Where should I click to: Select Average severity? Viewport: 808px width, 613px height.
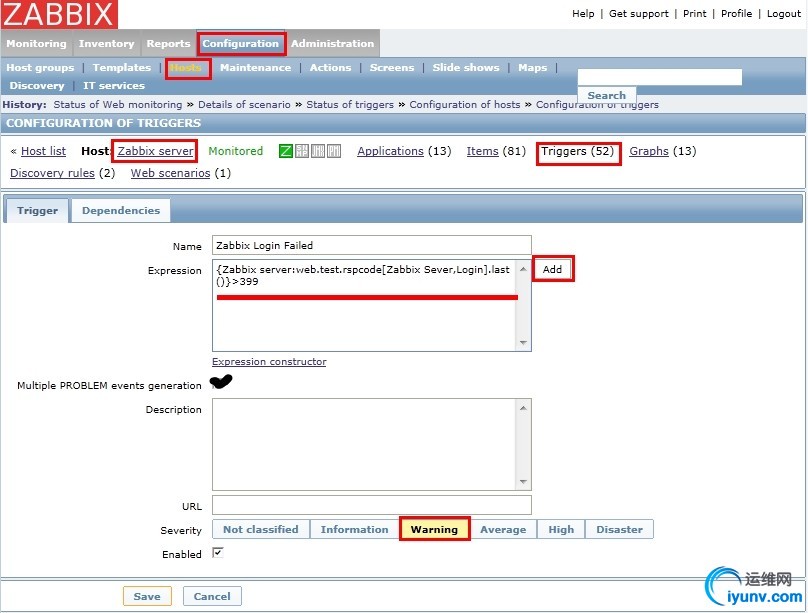503,530
